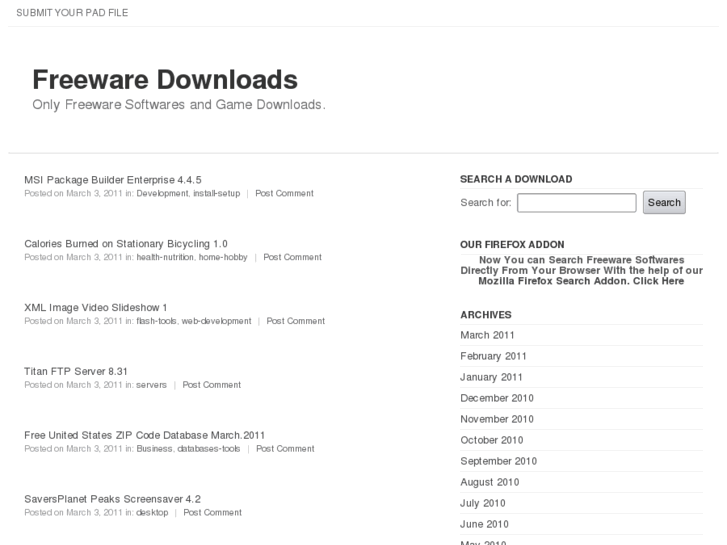
Task: Open the Firefox Search Addon Click Here link
Action: coord(581,270)
